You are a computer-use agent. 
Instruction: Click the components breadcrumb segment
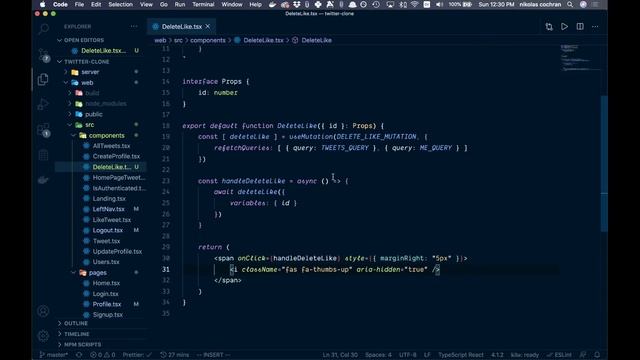pos(207,40)
